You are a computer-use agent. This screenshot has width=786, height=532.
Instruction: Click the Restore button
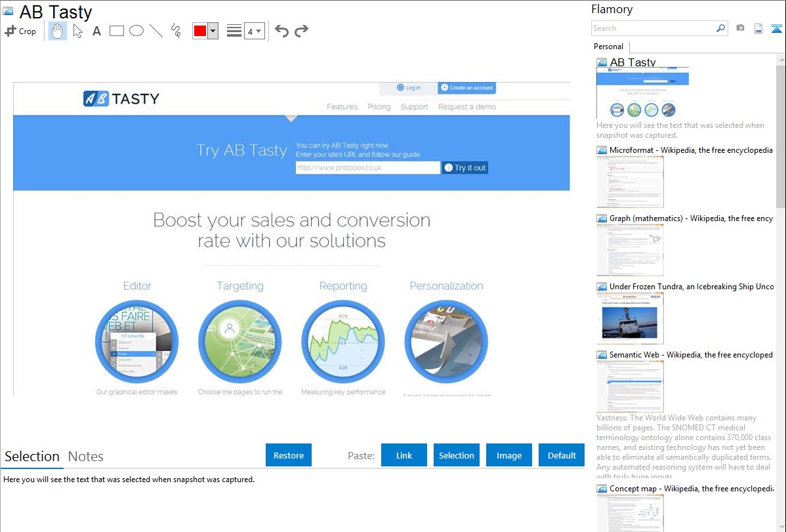(x=289, y=455)
